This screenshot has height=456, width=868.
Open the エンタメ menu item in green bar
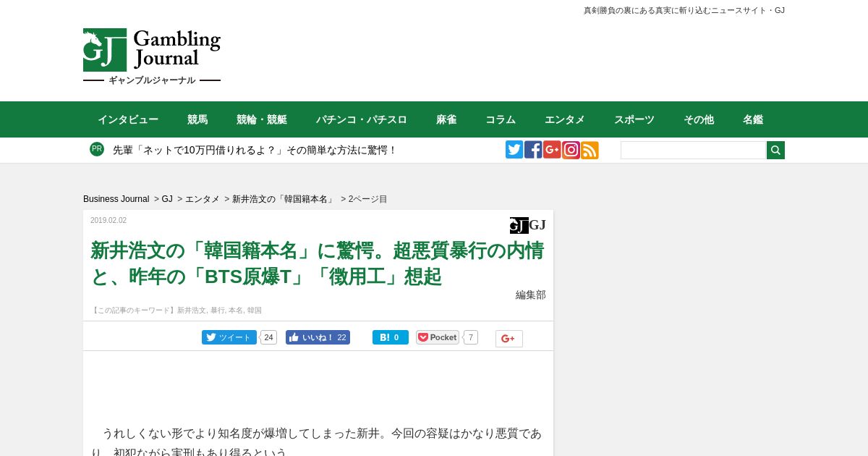pos(565,119)
